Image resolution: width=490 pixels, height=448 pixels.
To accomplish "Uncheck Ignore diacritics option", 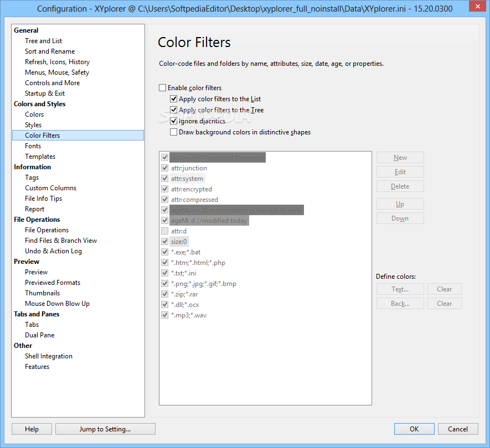I will [x=173, y=121].
